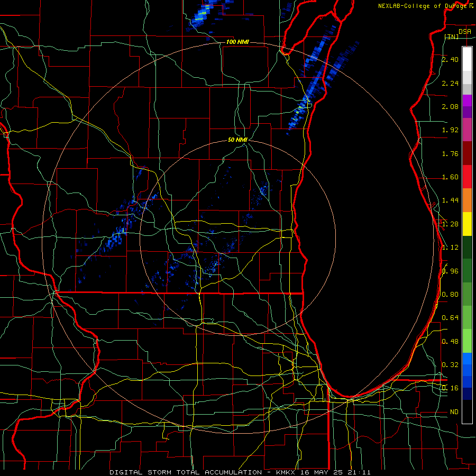476x476 pixels.
Task: Click the [IN] units label
Action: 452,36
